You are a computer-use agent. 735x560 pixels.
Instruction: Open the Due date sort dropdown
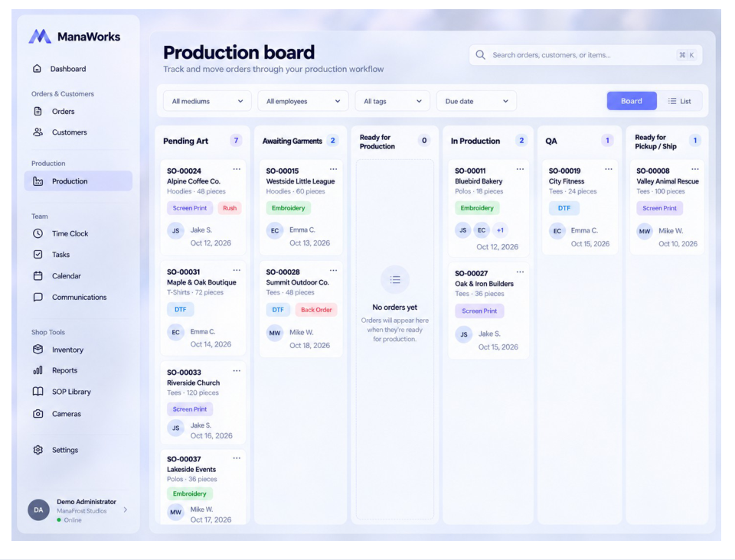pos(476,101)
